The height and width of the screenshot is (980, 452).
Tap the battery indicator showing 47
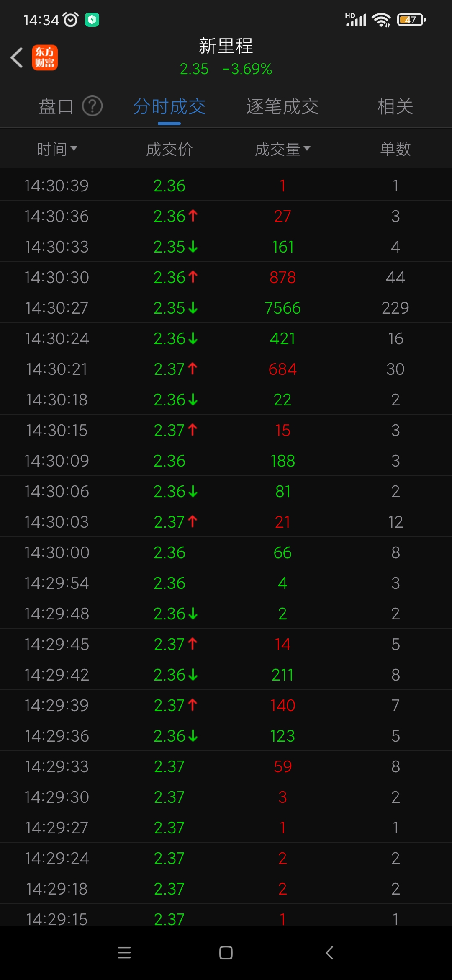pos(411,20)
